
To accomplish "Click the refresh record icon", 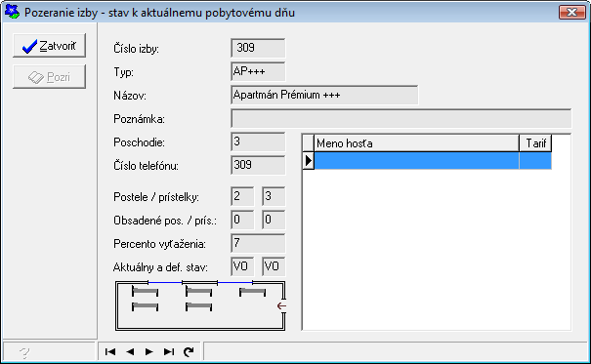I will click(189, 351).
